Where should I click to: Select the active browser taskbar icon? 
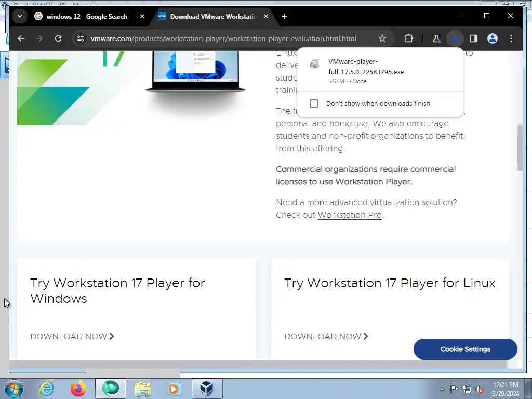point(111,389)
